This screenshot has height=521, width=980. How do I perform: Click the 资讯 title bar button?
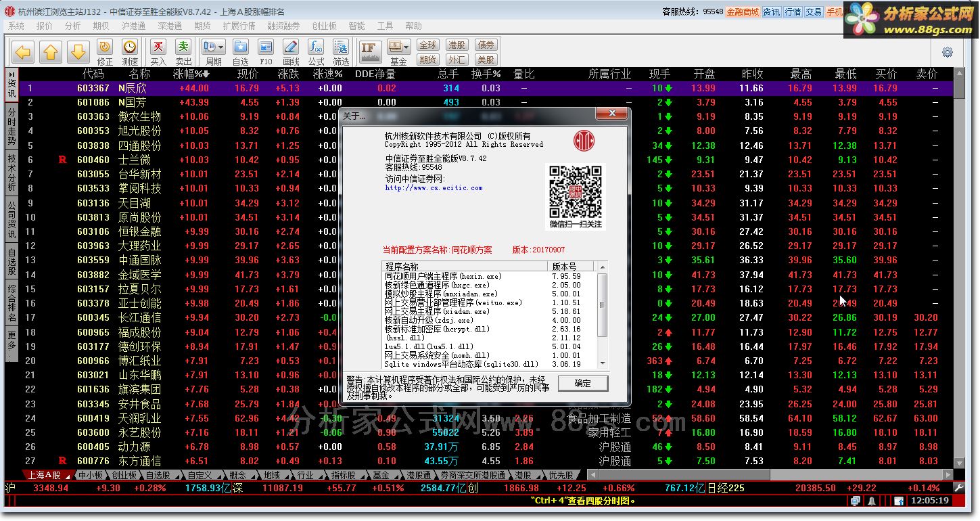(771, 12)
